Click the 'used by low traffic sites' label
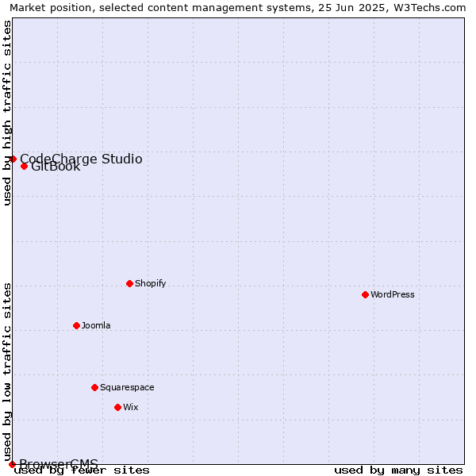This screenshot has width=476, height=476. point(7,373)
